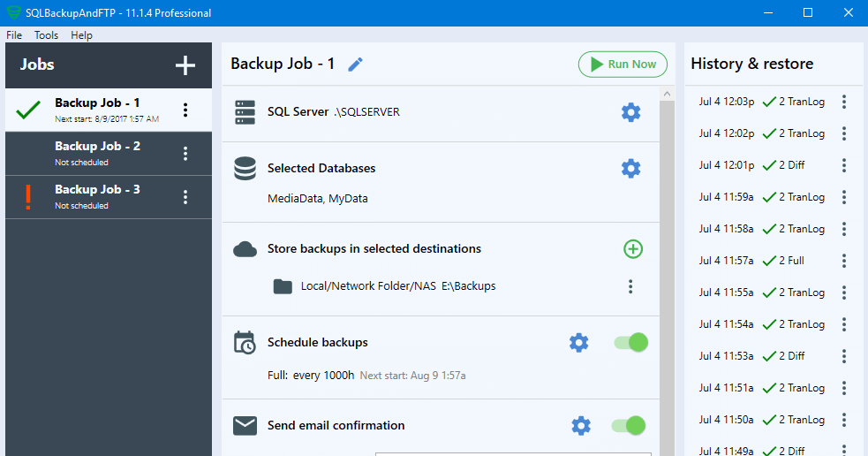Screen dimensions: 868x456
Task: Click the SQLBackupAndFTP shield app icon
Action: [14, 12]
